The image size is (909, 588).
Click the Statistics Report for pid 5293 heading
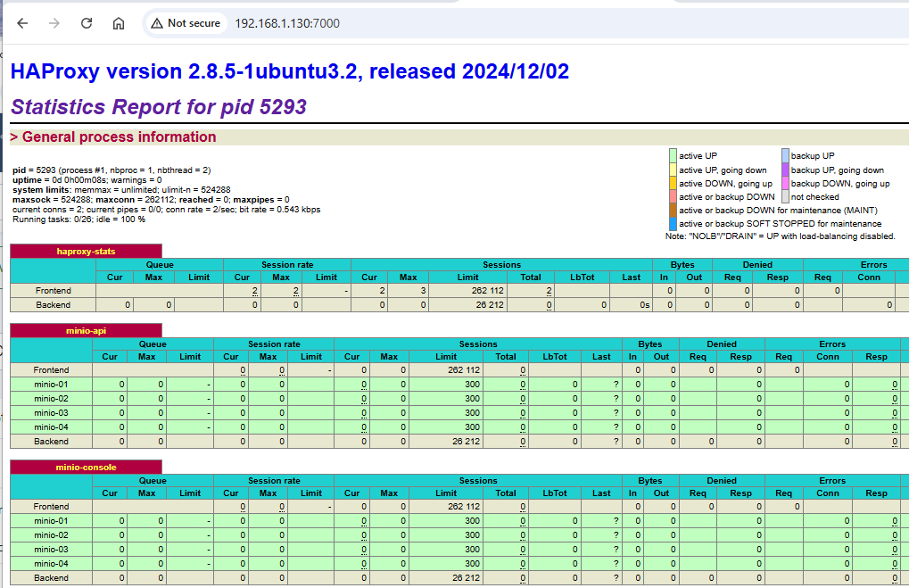[x=159, y=107]
